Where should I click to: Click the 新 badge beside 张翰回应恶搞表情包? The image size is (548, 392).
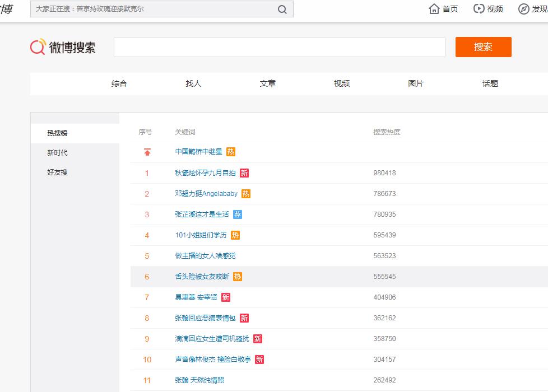(x=244, y=318)
